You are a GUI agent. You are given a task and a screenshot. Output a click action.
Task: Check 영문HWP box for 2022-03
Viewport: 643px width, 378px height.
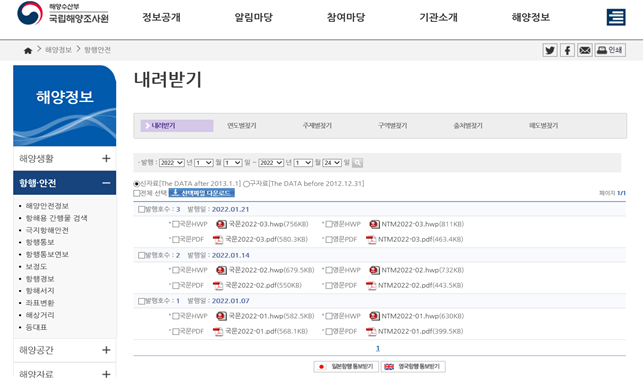click(x=329, y=224)
